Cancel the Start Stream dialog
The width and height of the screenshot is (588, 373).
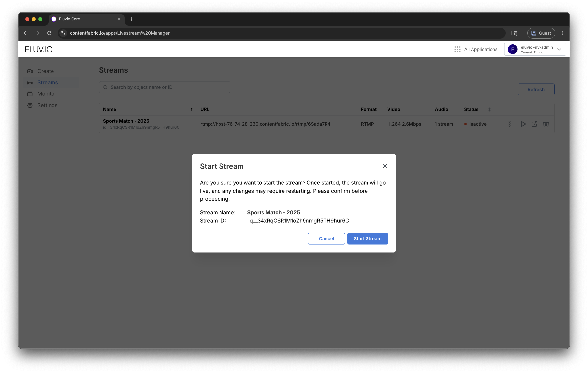point(326,238)
